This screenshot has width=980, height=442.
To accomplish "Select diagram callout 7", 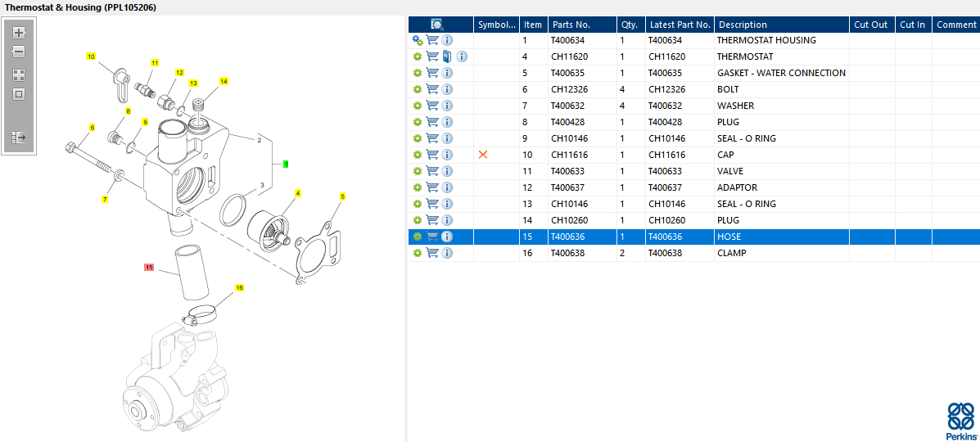I will click(105, 200).
